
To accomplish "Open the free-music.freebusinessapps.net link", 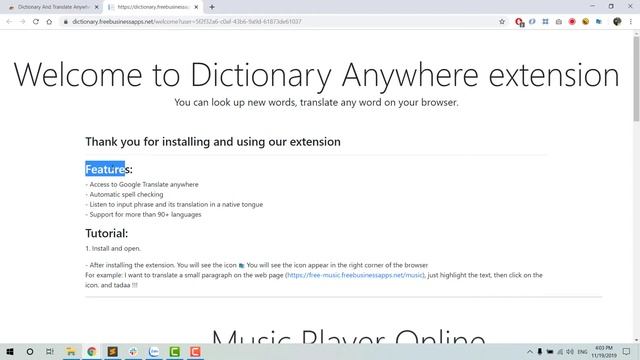I will point(355,275).
